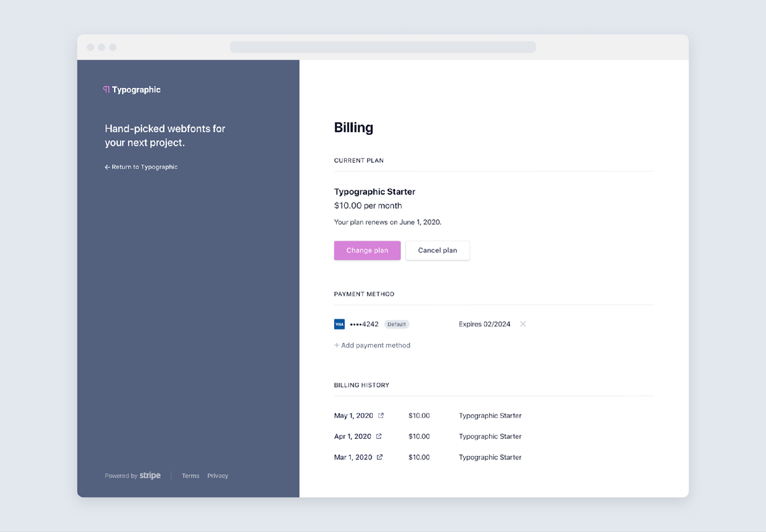Image resolution: width=766 pixels, height=532 pixels.
Task: Click the Visa card icon
Action: 339,324
